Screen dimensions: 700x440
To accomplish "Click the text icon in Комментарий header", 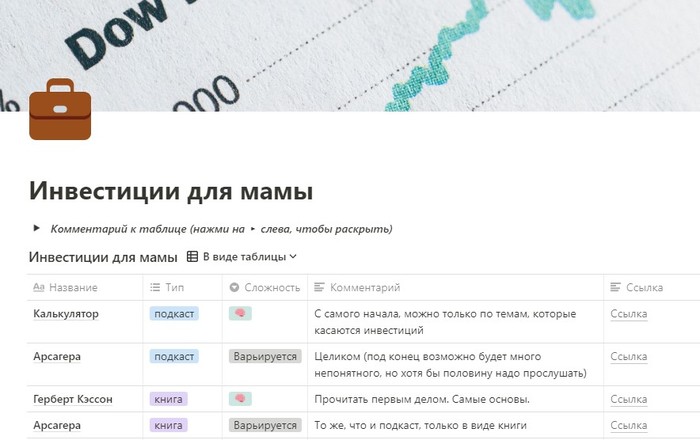I will [x=319, y=287].
